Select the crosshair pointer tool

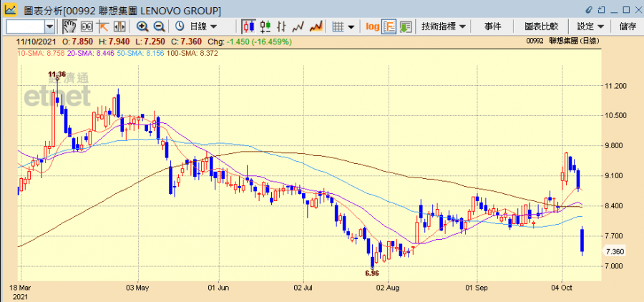102,26
